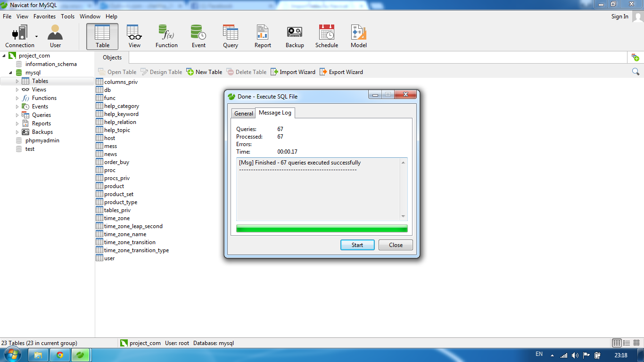Expand the Views tree node
Viewport: 644px width, 362px height.
pos(17,90)
